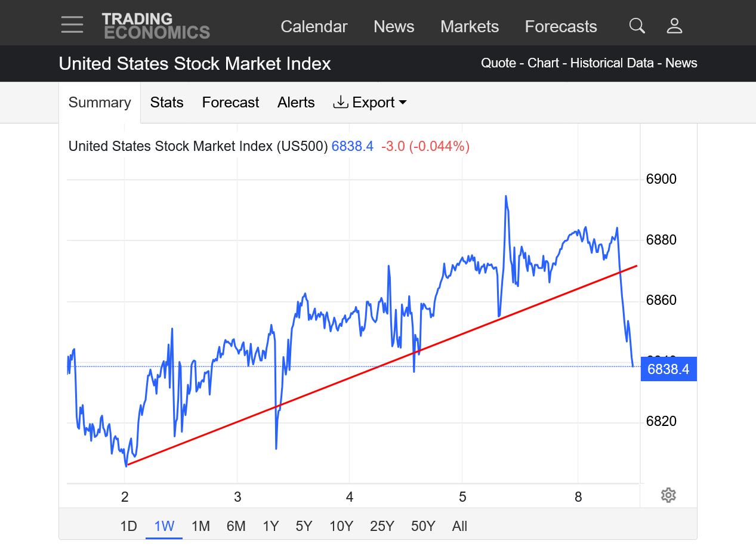Image resolution: width=756 pixels, height=556 pixels.
Task: Click the search magnifier icon
Action: point(637,26)
